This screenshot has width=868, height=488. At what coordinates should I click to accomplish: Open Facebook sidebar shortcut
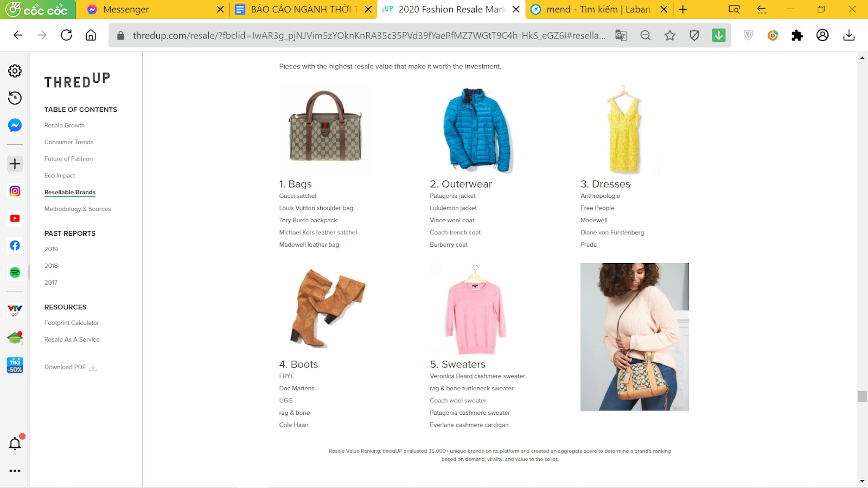coord(15,246)
